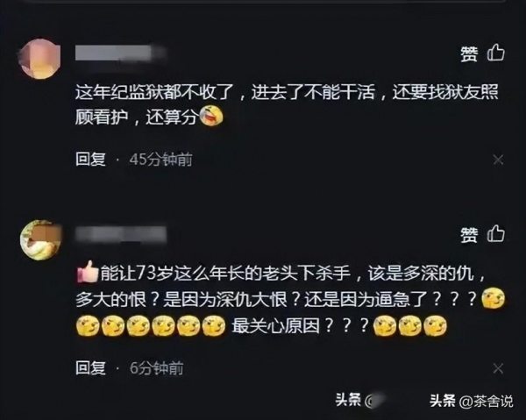The image size is (526, 420).
Task: Like the comment about prison age
Action: click(496, 53)
